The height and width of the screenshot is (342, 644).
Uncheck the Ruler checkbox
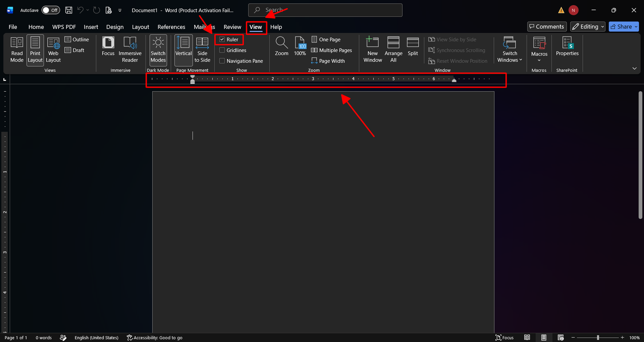coord(222,39)
